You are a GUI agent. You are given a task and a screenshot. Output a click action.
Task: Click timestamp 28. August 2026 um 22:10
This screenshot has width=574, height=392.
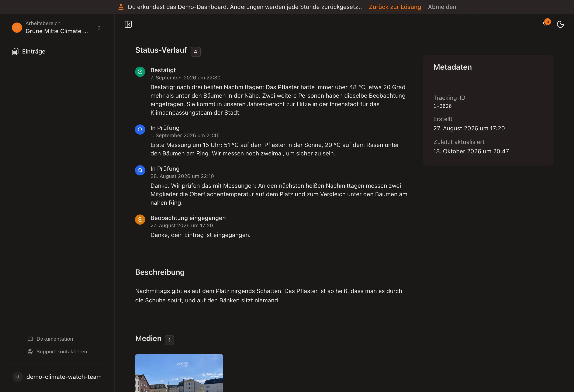(x=182, y=176)
